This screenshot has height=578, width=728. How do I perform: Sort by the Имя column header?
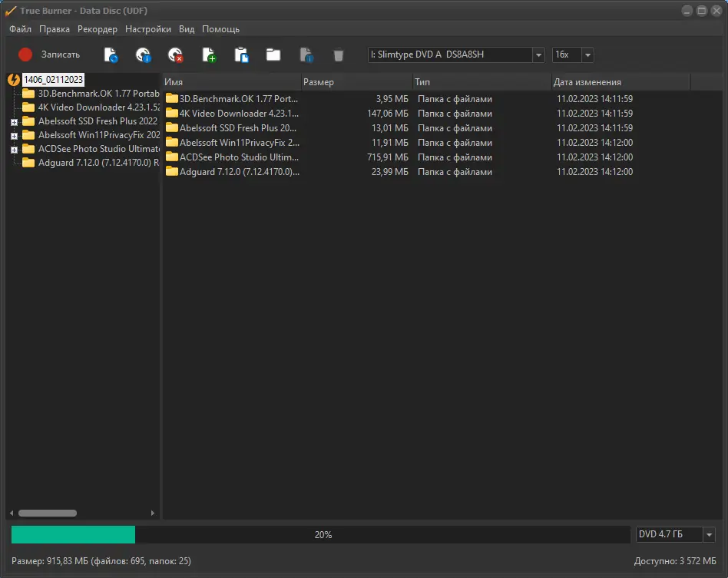(232, 82)
